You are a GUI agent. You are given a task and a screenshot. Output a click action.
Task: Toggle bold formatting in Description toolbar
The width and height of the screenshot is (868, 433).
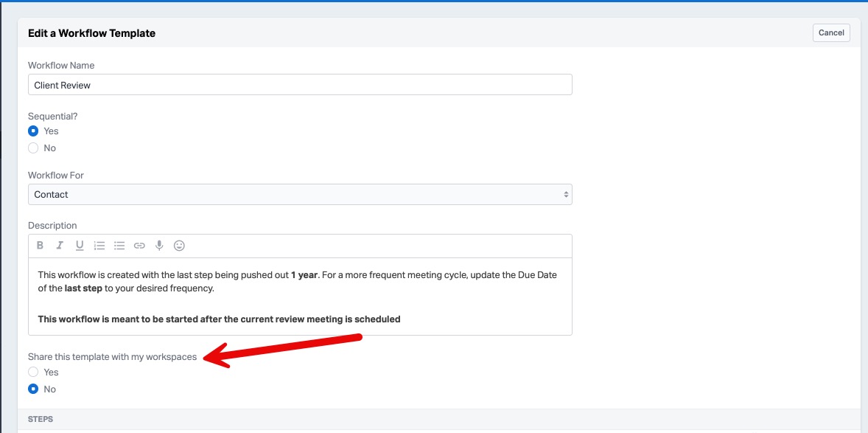pos(41,246)
